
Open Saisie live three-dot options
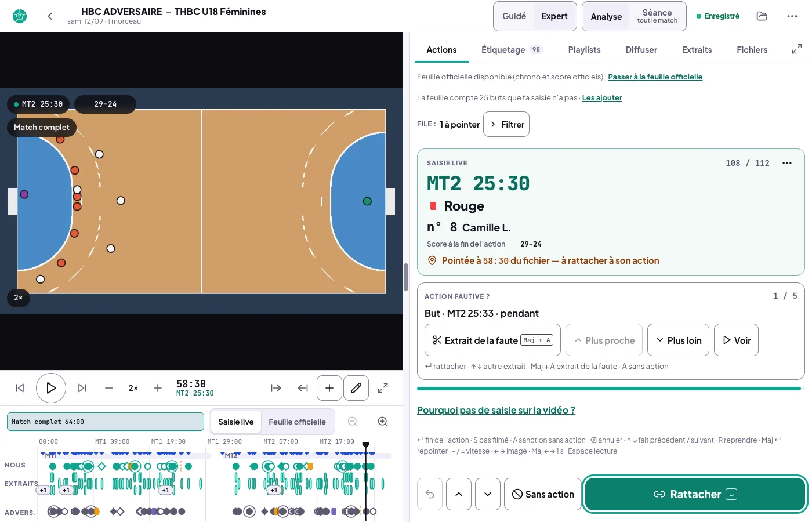tap(787, 163)
